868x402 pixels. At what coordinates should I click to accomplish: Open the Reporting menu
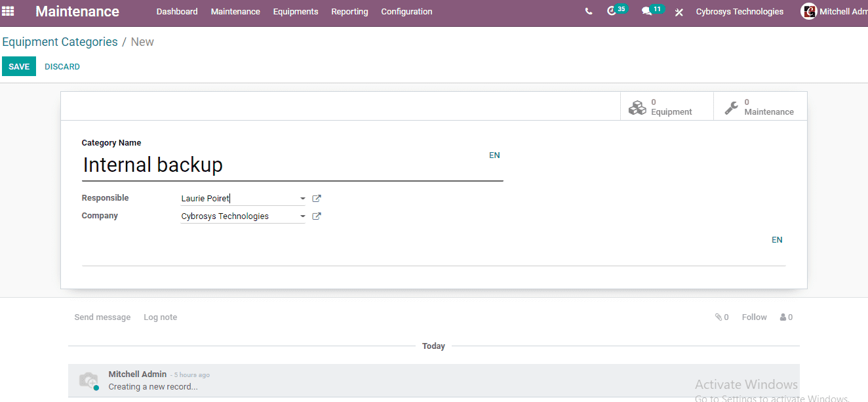(349, 12)
